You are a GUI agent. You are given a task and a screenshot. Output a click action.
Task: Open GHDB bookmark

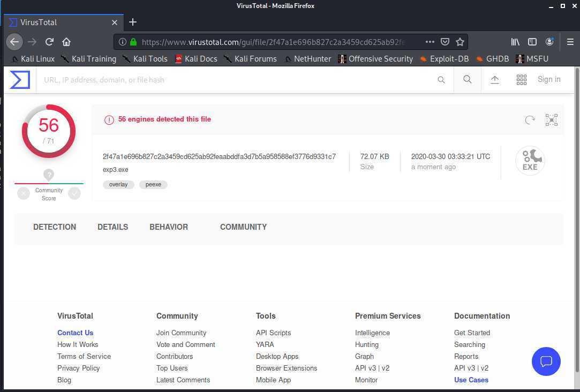[x=492, y=59]
